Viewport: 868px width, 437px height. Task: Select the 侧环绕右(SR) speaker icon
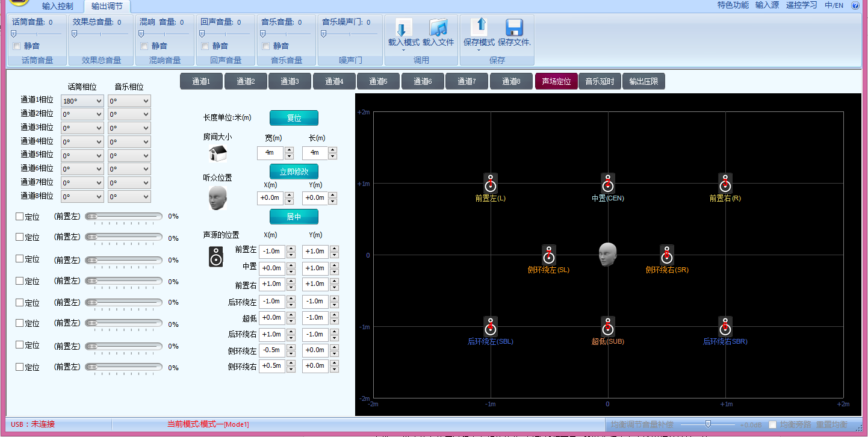(666, 255)
